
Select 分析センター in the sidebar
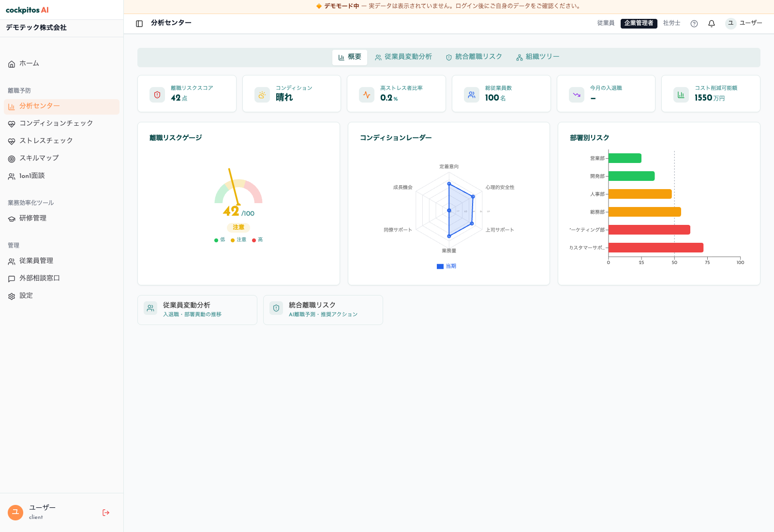(61, 106)
